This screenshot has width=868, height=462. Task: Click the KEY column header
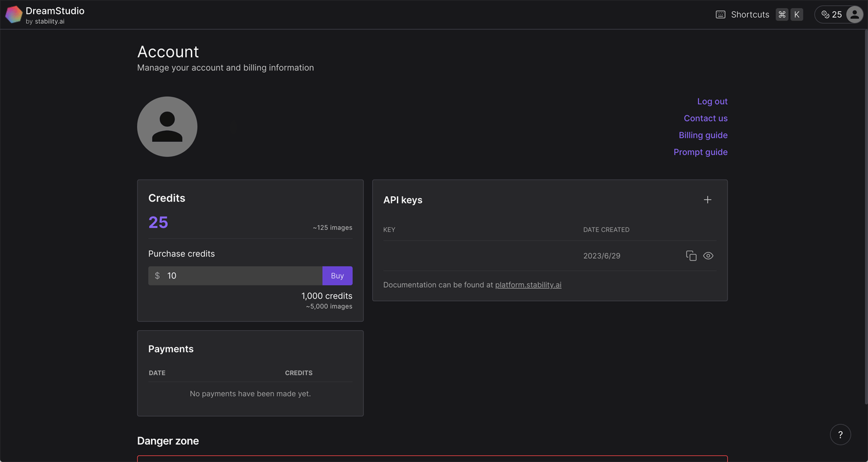point(389,230)
